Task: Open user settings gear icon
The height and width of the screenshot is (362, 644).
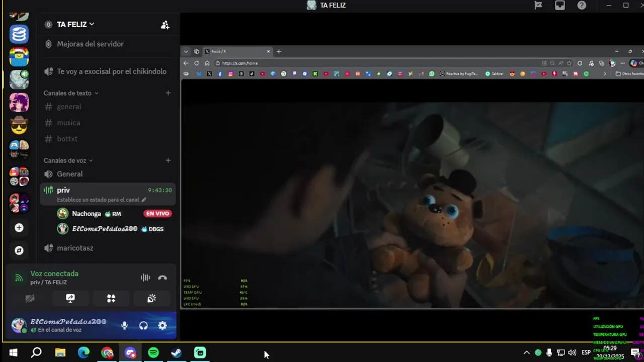Action: 163,325
